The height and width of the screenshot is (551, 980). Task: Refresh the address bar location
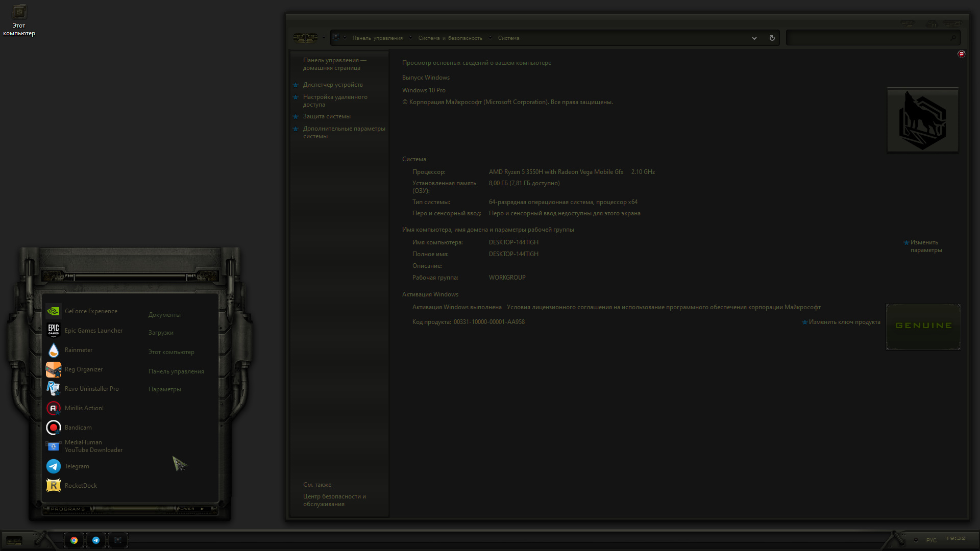(x=772, y=38)
